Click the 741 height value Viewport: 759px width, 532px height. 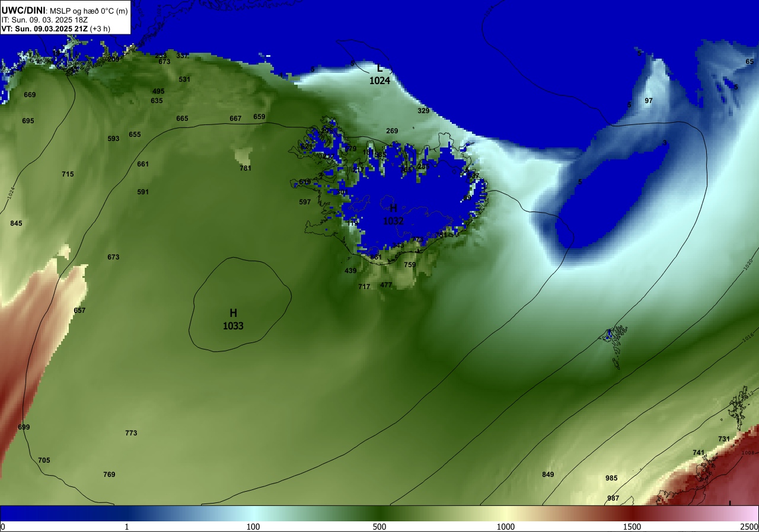click(x=699, y=453)
